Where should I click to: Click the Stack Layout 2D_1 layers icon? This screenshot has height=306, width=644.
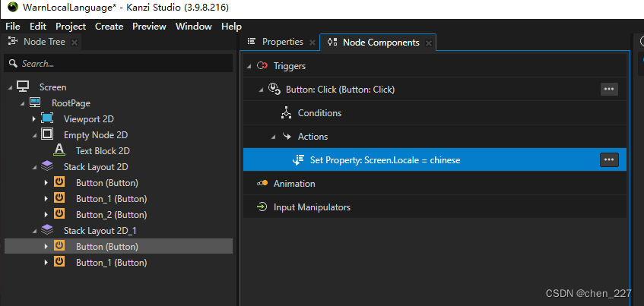[47, 231]
